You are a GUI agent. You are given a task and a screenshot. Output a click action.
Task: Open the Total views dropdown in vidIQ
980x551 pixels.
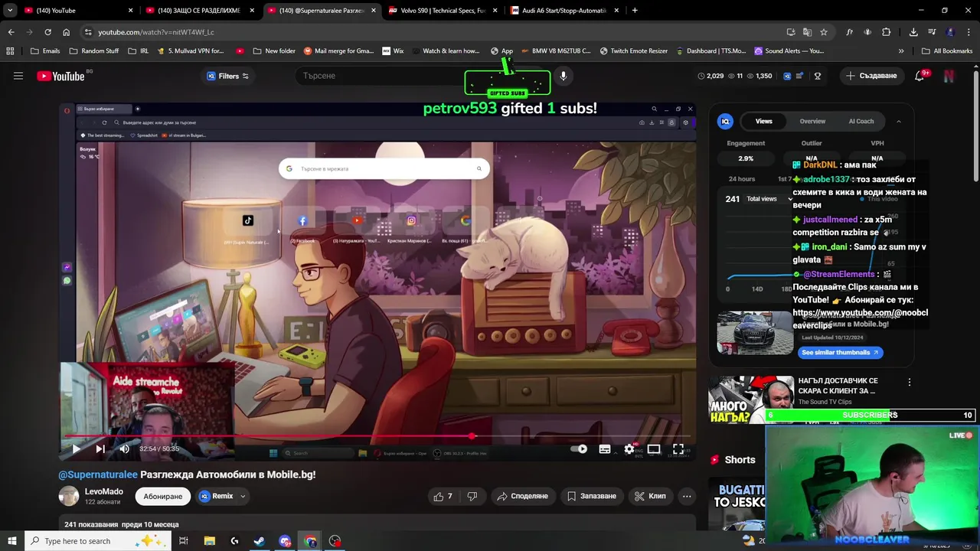(769, 199)
